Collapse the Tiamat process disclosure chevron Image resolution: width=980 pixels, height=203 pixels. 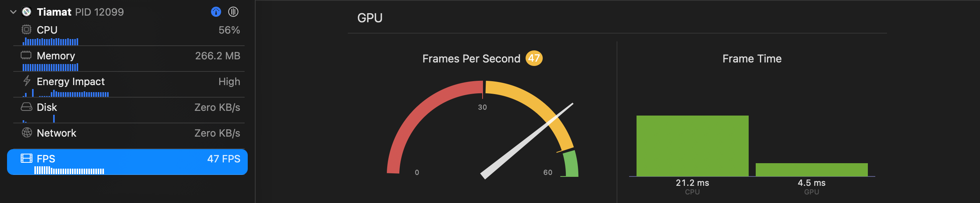(x=13, y=12)
